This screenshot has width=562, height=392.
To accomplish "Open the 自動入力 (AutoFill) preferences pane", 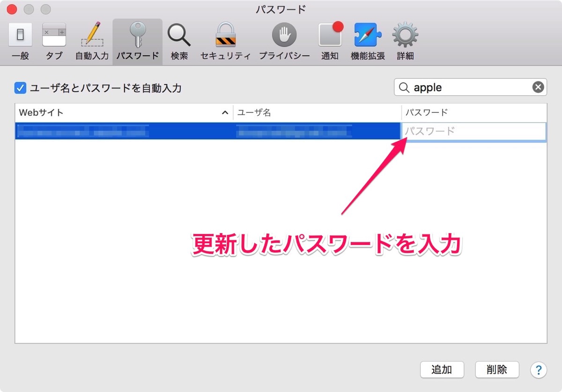I will pyautogui.click(x=92, y=42).
